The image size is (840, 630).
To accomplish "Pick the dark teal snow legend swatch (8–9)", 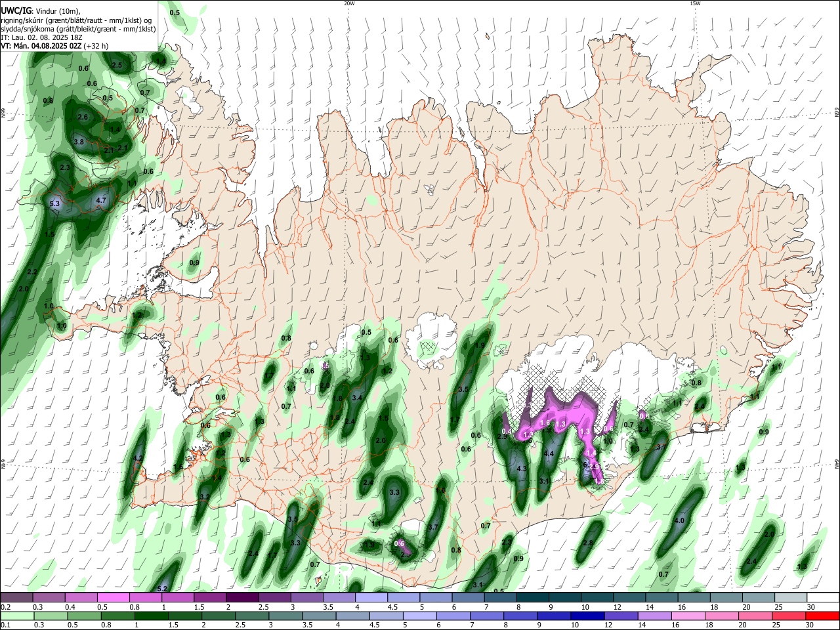I will [x=533, y=598].
